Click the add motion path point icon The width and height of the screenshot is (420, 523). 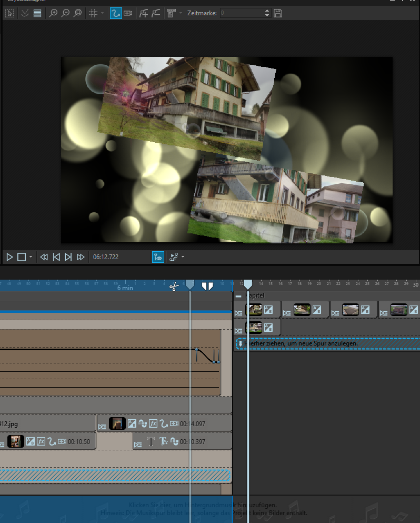tap(144, 13)
